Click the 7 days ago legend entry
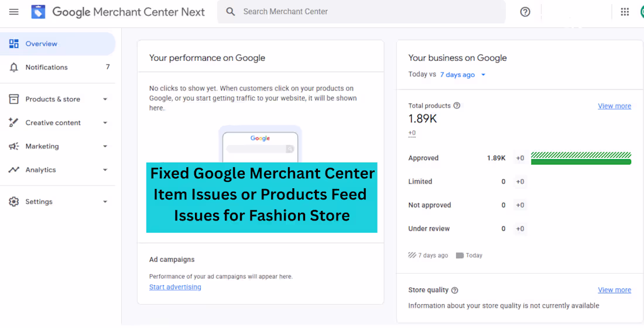The width and height of the screenshot is (644, 328). (x=428, y=256)
